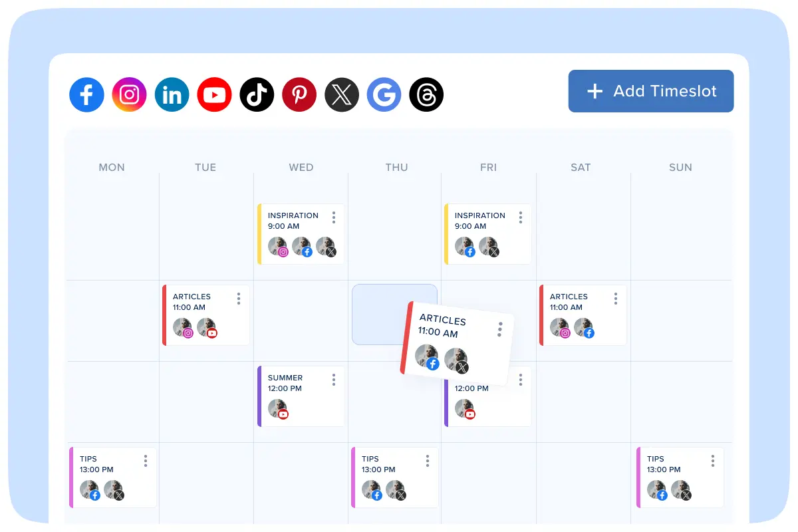Select the LinkedIn network icon
798x532 pixels.
pyautogui.click(x=172, y=94)
